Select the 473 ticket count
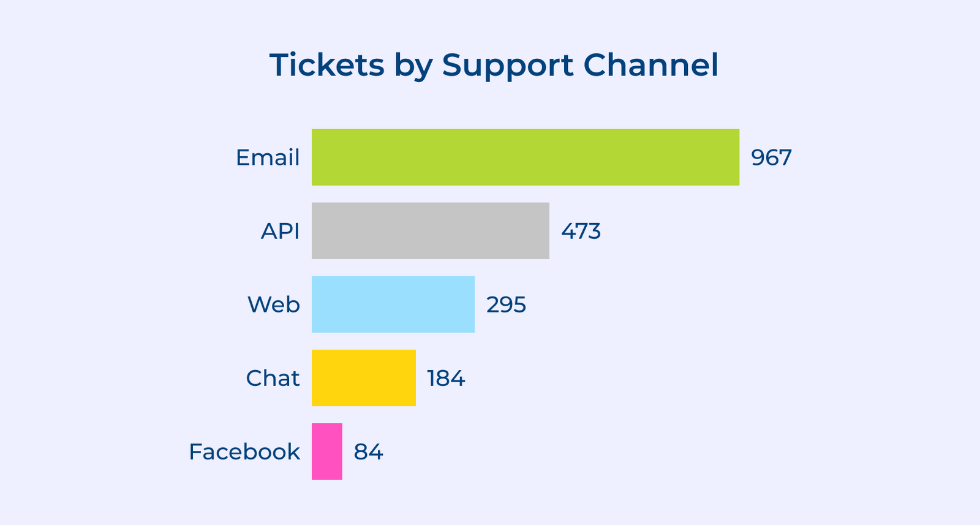Viewport: 980px width, 525px height. click(581, 231)
